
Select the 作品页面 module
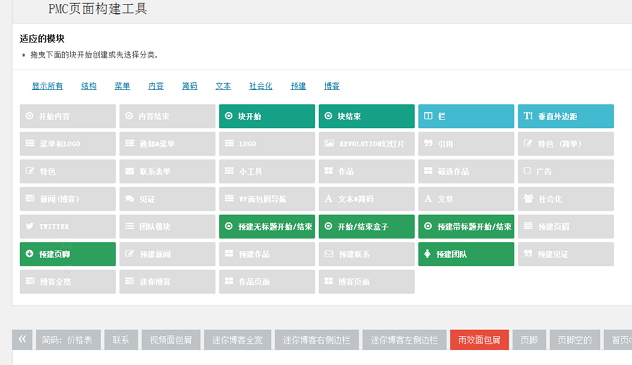coord(267,281)
